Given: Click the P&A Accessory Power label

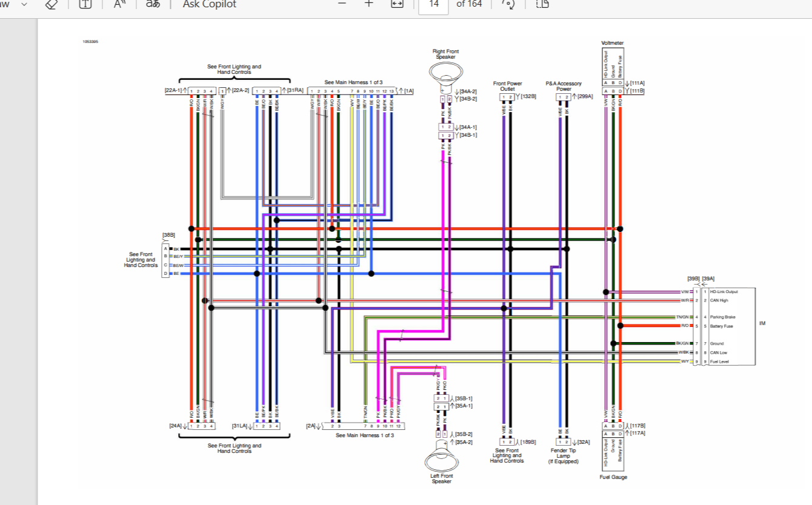Looking at the screenshot, I should pos(563,86).
